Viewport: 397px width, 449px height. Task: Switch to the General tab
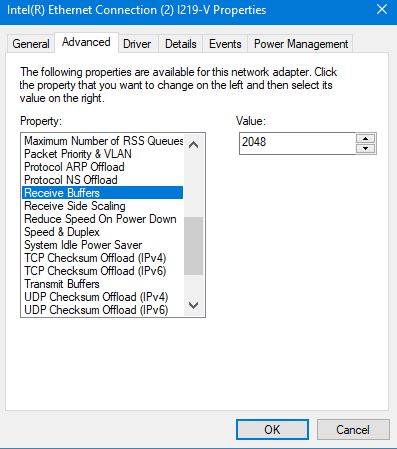point(31,44)
